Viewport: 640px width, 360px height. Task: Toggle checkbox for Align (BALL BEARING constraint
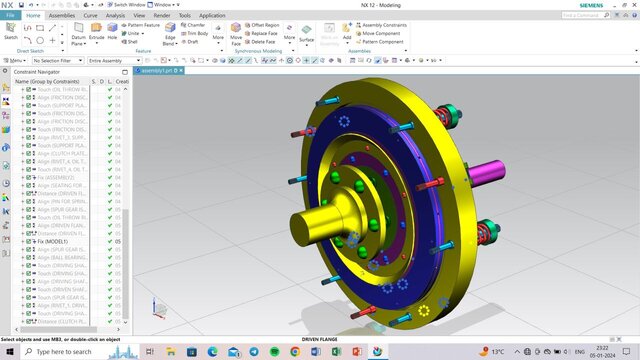pos(29,258)
